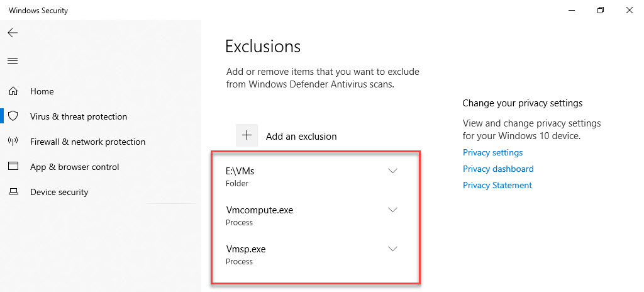
Task: Open Firewall & network protection section
Action: (x=87, y=142)
